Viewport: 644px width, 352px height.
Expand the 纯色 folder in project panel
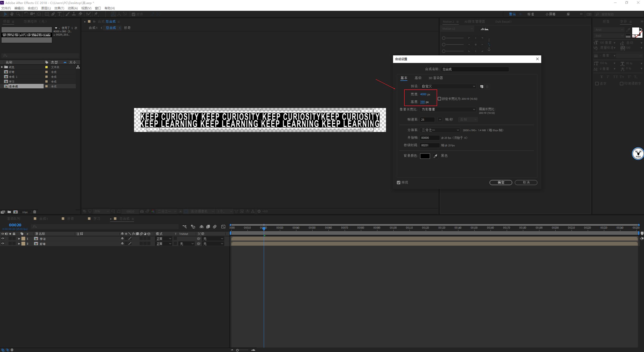tap(2, 67)
